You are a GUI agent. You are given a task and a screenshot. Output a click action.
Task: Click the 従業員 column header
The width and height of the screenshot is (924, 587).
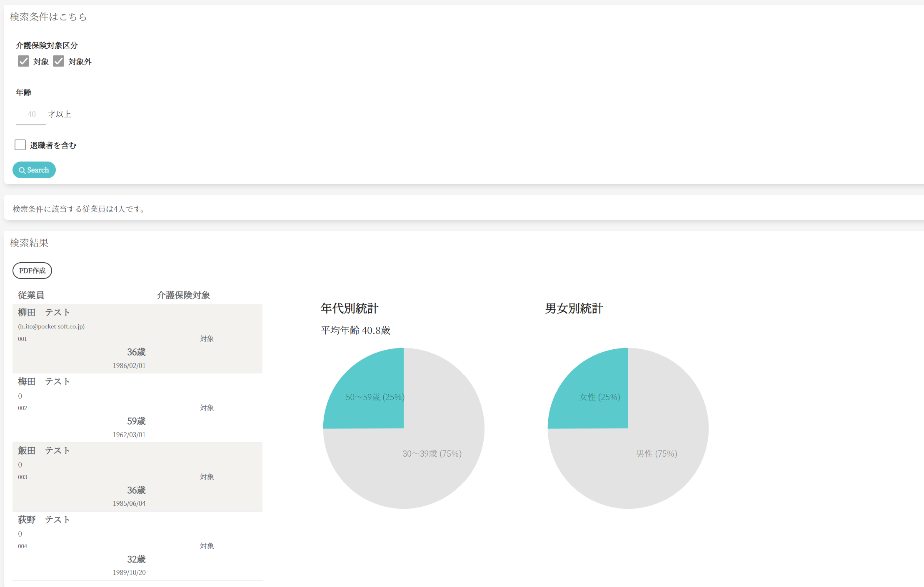click(x=31, y=295)
